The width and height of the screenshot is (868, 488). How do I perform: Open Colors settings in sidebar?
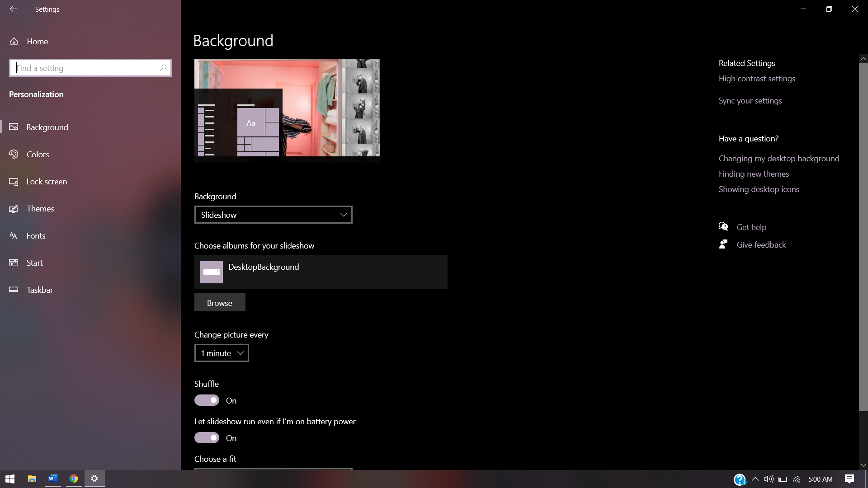38,154
